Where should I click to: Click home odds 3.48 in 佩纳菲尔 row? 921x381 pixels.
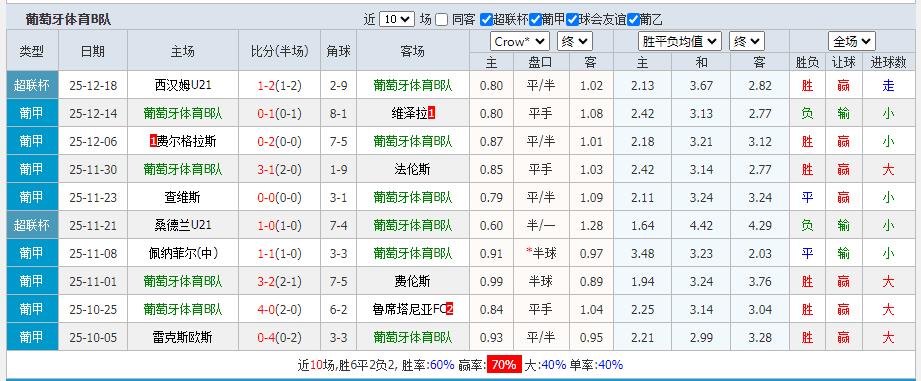click(643, 254)
